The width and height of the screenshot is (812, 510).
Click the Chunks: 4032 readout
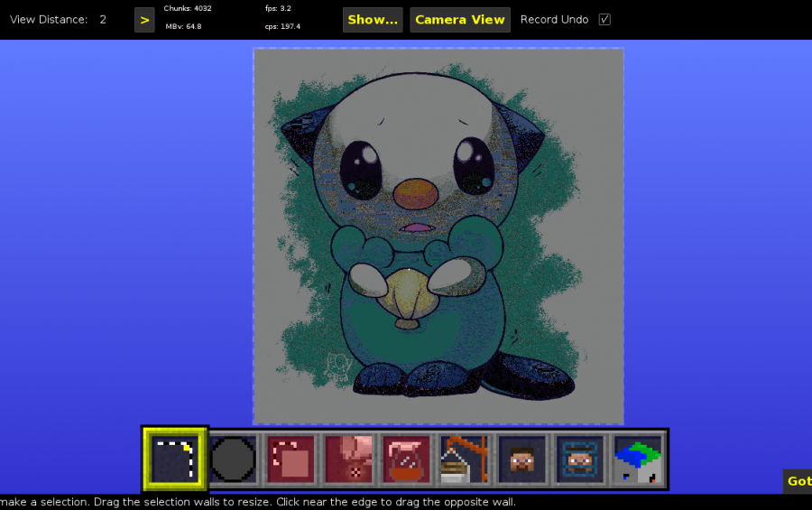point(188,8)
